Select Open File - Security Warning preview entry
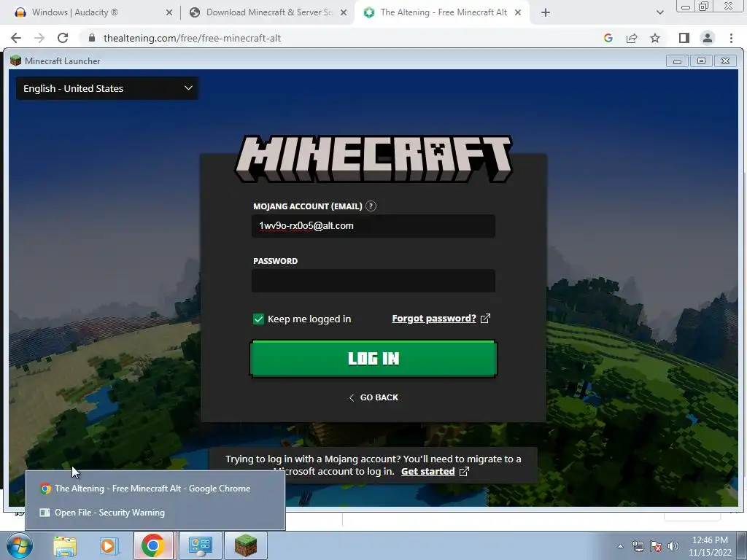This screenshot has height=560, width=747. click(x=155, y=513)
